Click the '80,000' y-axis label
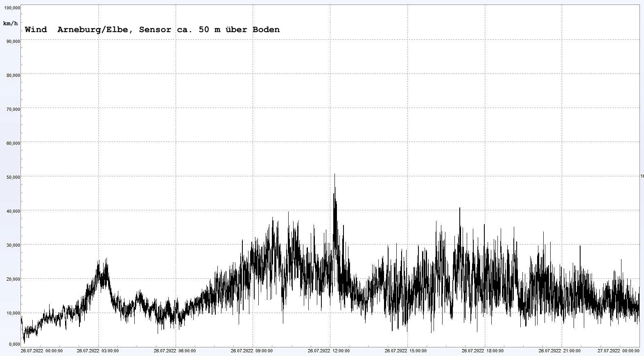 click(13, 75)
